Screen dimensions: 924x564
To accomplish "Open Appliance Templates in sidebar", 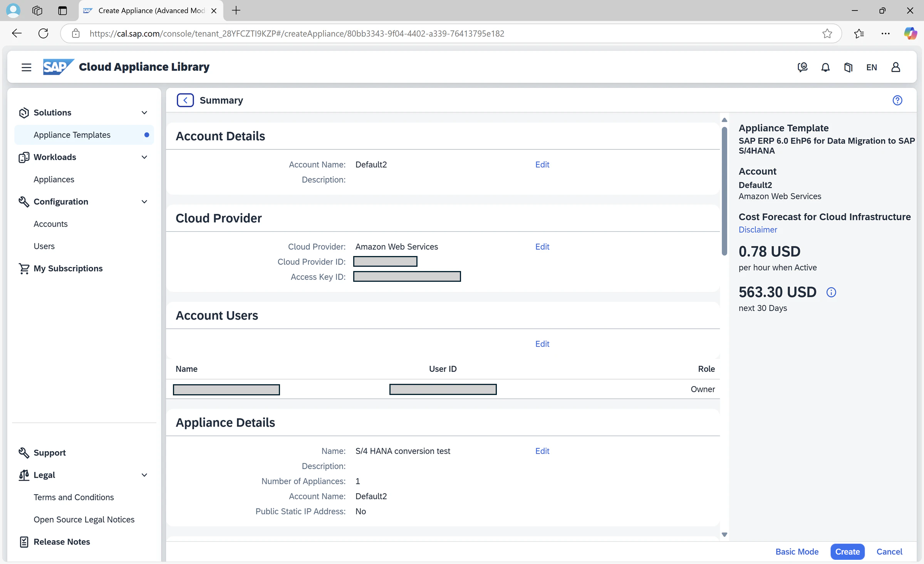I will point(84,135).
